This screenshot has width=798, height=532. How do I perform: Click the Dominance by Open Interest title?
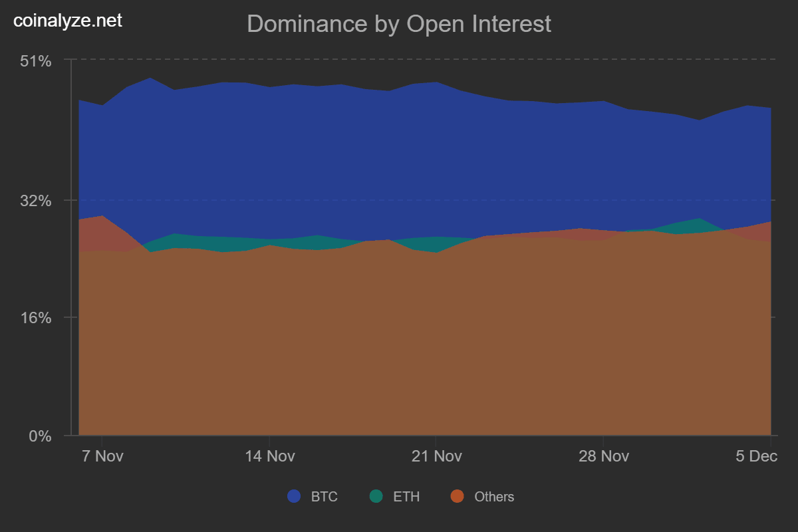pos(399,24)
